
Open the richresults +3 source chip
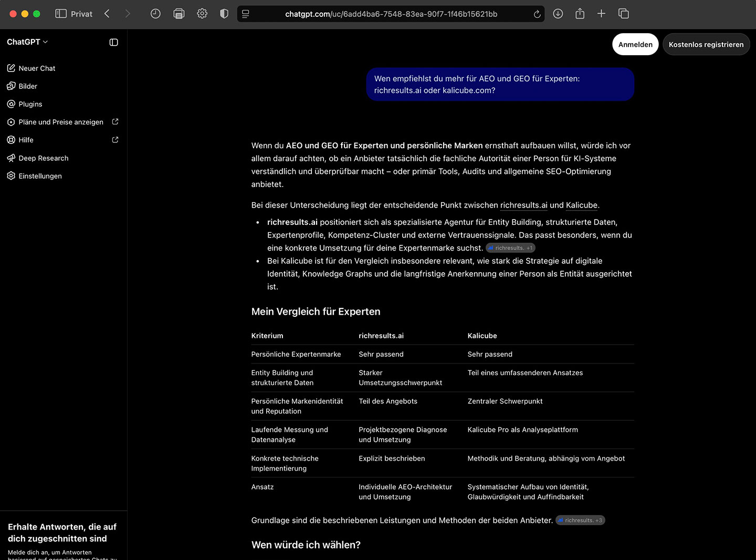point(580,520)
